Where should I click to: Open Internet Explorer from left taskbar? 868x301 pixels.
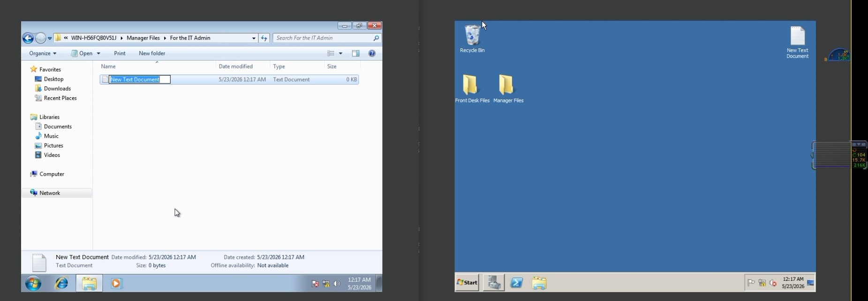point(61,283)
